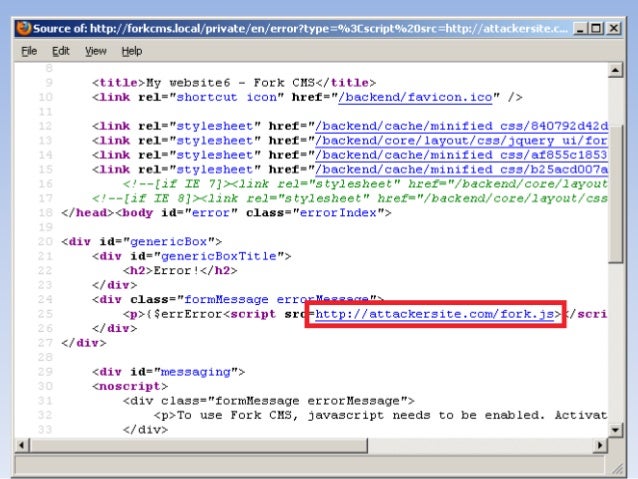Click the horizontal scrollbar thumb
The image size is (638, 479).
199,445
